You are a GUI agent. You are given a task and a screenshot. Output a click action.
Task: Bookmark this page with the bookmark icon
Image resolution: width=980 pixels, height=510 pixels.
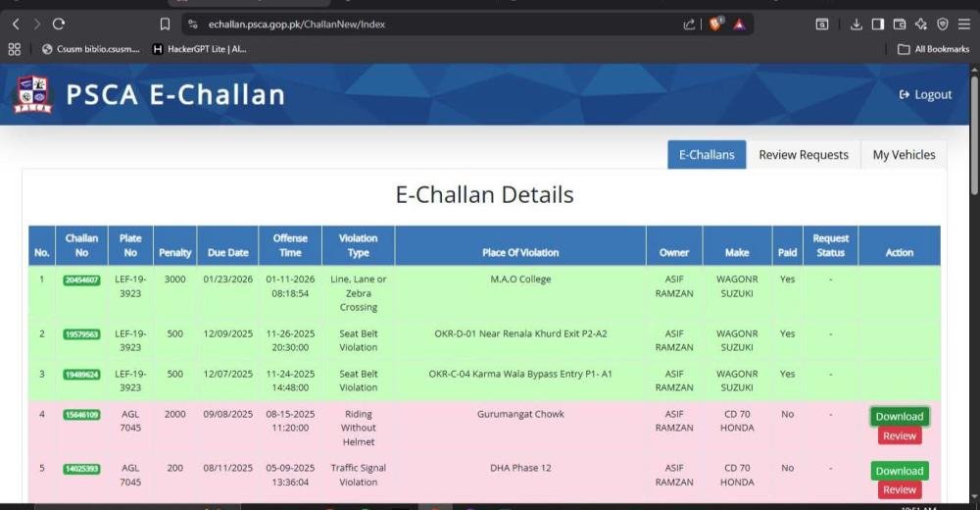(165, 25)
